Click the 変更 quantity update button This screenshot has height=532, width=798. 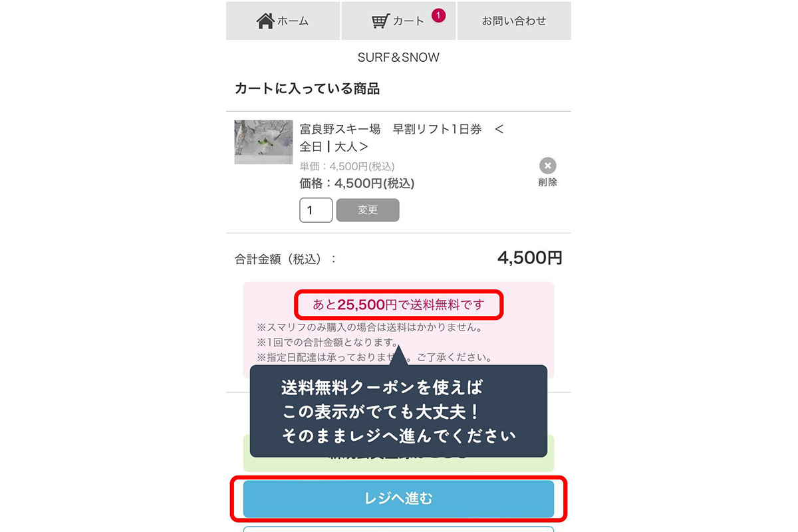(x=368, y=210)
